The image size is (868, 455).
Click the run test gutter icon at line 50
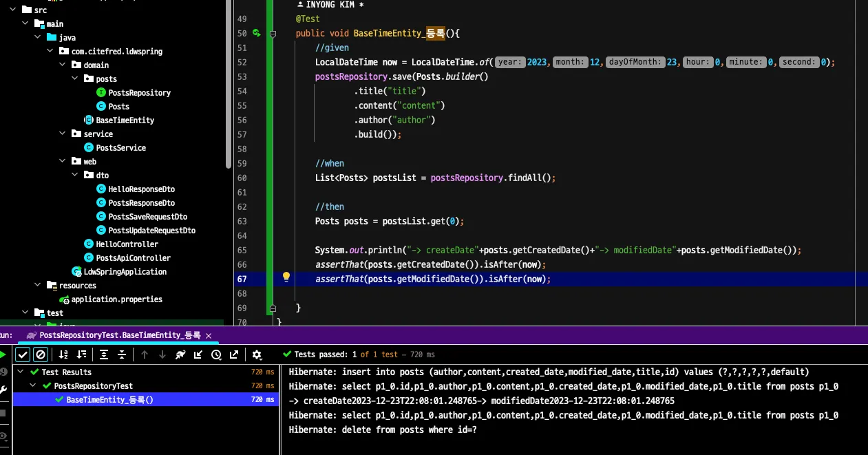[256, 33]
